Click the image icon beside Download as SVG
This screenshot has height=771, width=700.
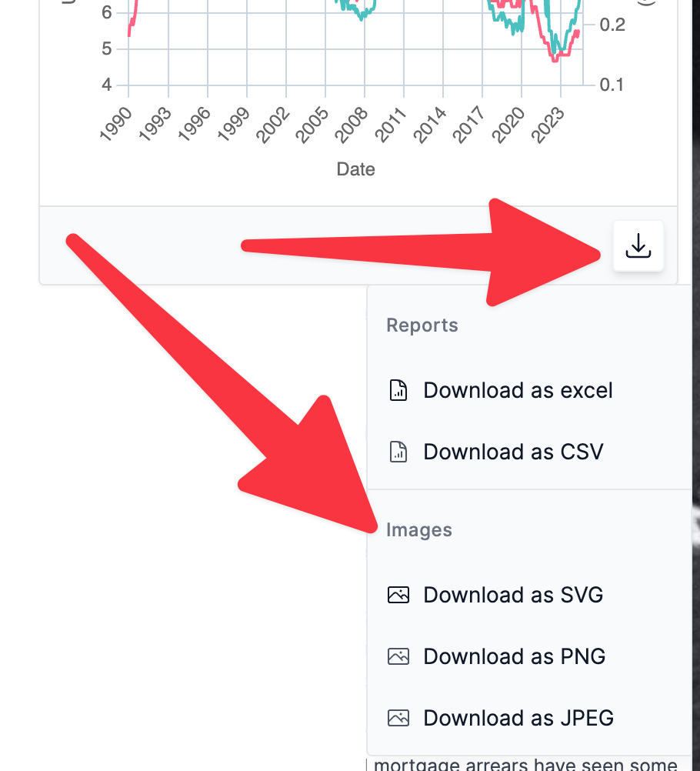(x=398, y=595)
